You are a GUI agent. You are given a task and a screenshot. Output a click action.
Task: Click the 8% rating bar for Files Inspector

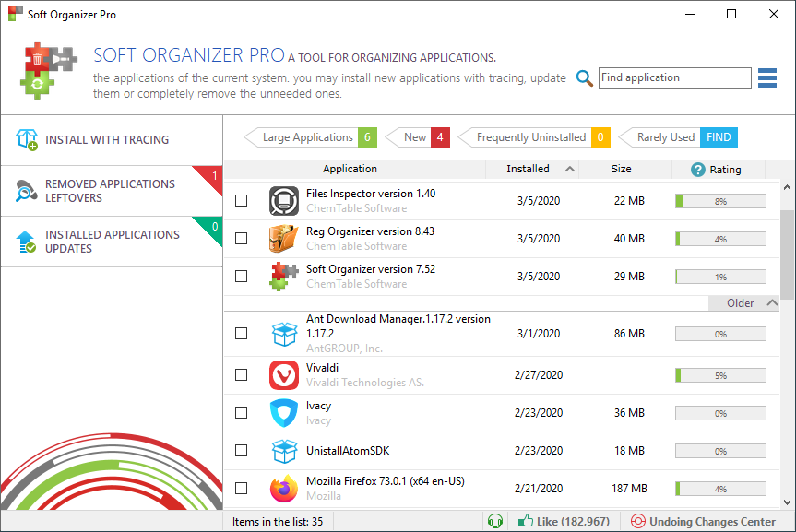pos(720,201)
